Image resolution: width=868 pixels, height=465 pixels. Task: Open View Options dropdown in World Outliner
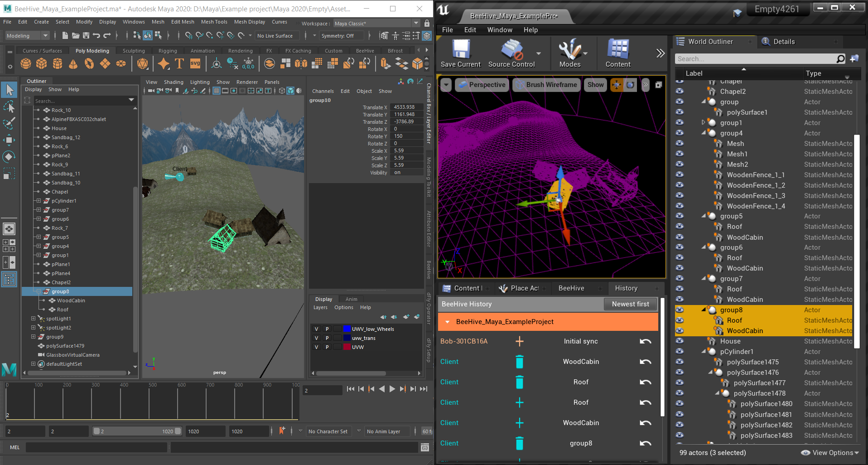[830, 453]
